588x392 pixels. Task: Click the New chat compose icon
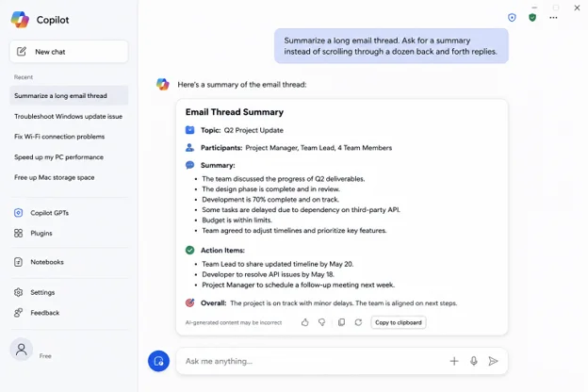[x=22, y=52]
